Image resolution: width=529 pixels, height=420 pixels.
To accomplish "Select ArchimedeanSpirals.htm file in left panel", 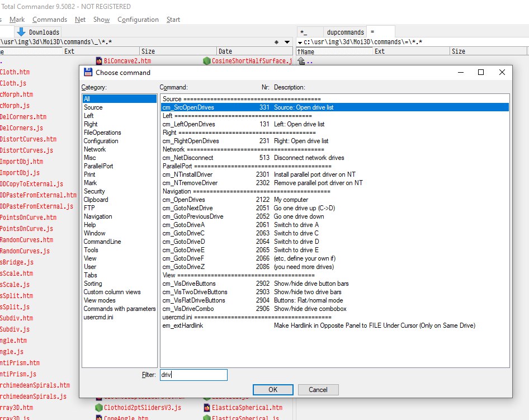I will tap(35, 385).
